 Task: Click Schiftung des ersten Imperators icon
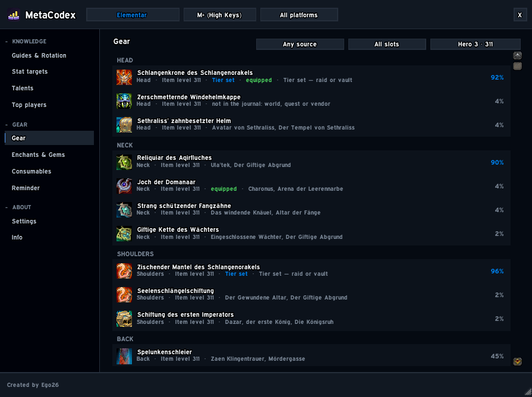tap(124, 319)
